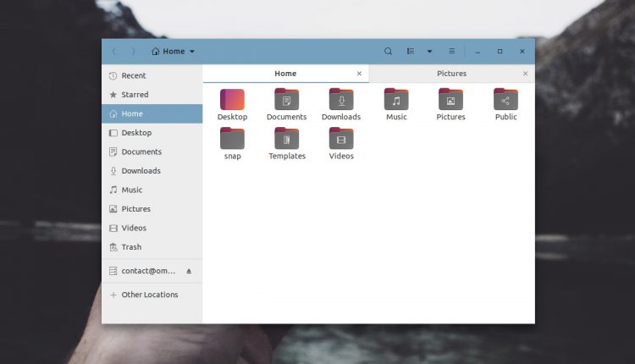The height and width of the screenshot is (364, 635).
Task: Select the Videos folder icon
Action: click(x=341, y=139)
